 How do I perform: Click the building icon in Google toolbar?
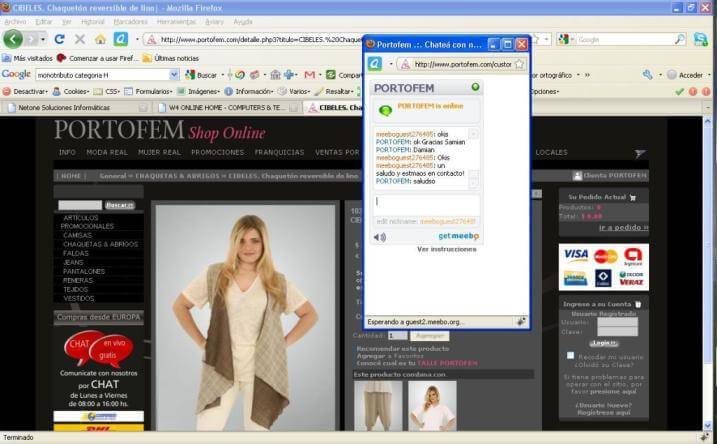pos(275,75)
